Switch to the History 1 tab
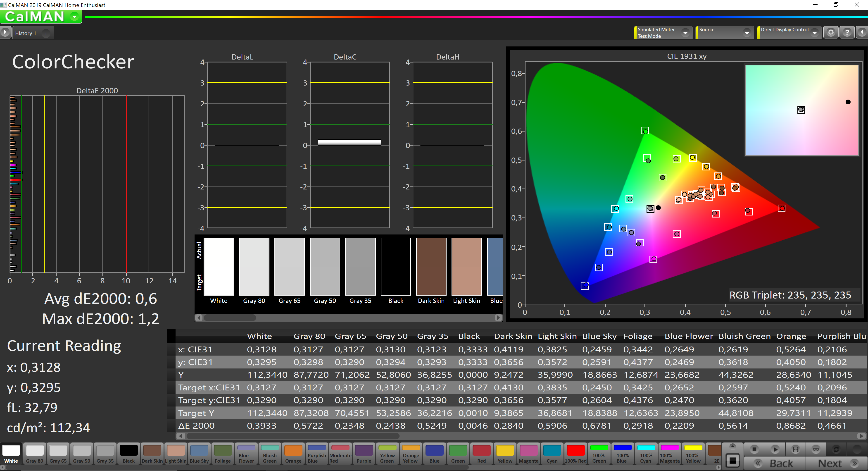The height and width of the screenshot is (471, 868). point(26,33)
